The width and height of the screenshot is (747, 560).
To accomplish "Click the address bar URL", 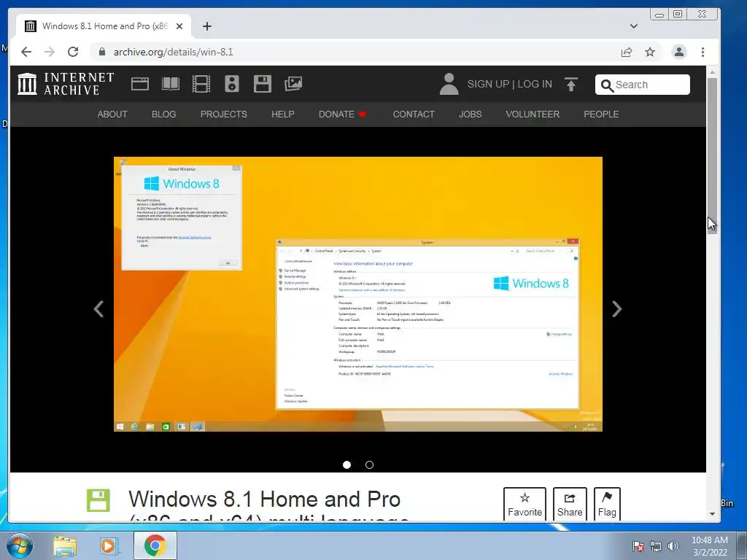I will (x=174, y=52).
